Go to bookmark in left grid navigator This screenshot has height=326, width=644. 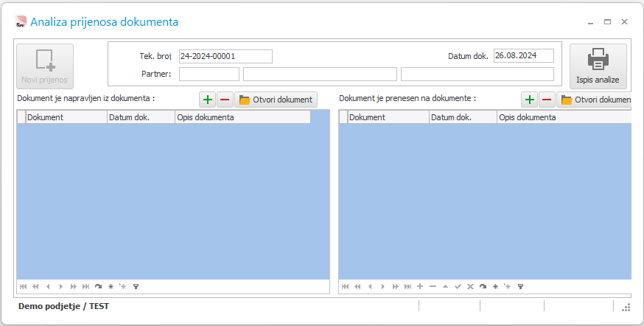tap(123, 286)
